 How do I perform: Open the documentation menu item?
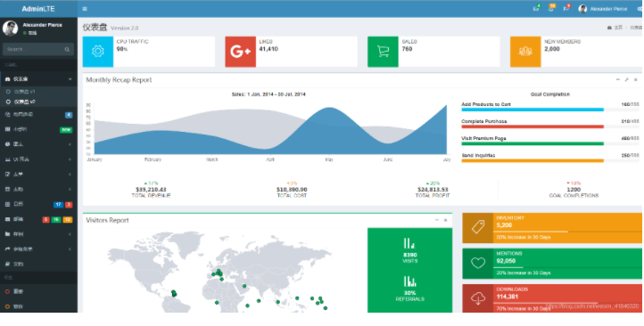[x=38, y=264]
